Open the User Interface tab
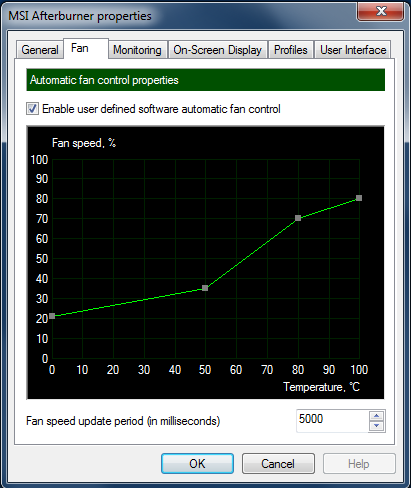Viewport: 411px width, 488px height. (x=353, y=50)
